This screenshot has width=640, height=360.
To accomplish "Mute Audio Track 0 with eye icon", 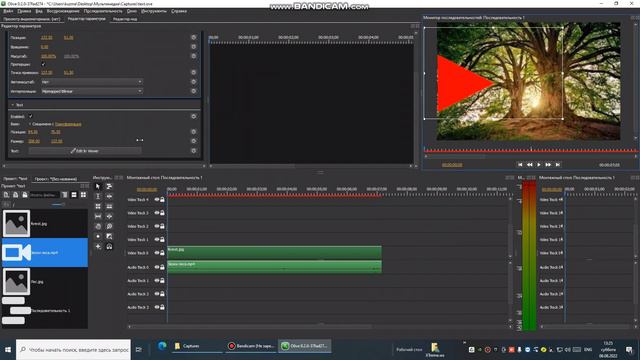I will tap(157, 267).
